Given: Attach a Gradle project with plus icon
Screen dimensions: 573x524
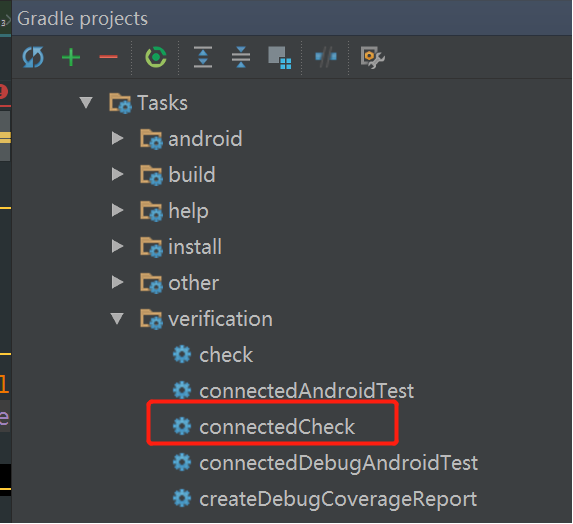Looking at the screenshot, I should tap(71, 57).
